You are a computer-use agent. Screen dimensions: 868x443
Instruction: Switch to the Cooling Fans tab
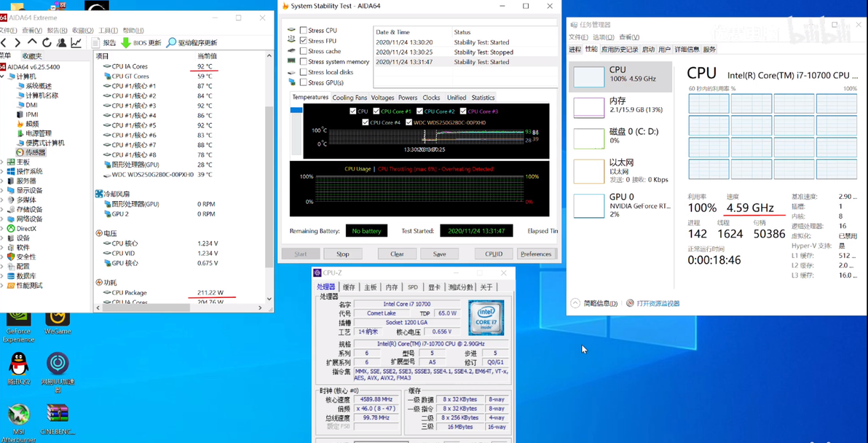(x=350, y=98)
